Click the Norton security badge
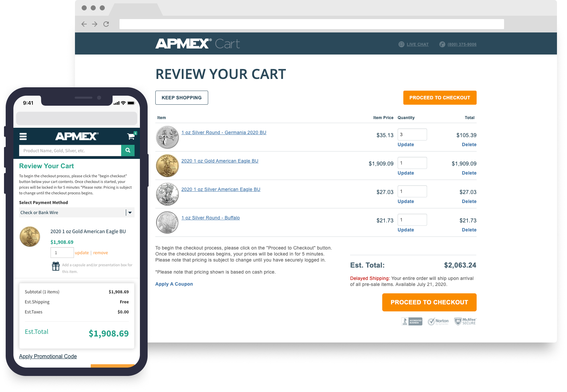This screenshot has height=392, width=567. tap(438, 321)
